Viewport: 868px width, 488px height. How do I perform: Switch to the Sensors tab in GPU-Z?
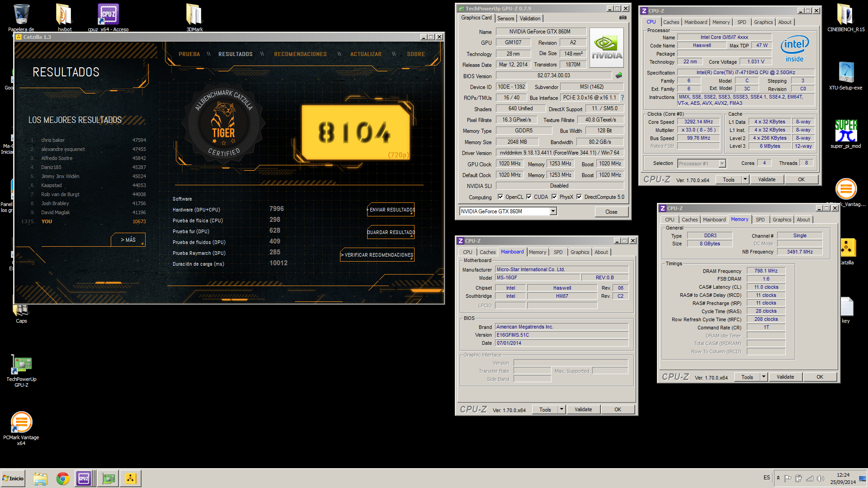click(505, 19)
